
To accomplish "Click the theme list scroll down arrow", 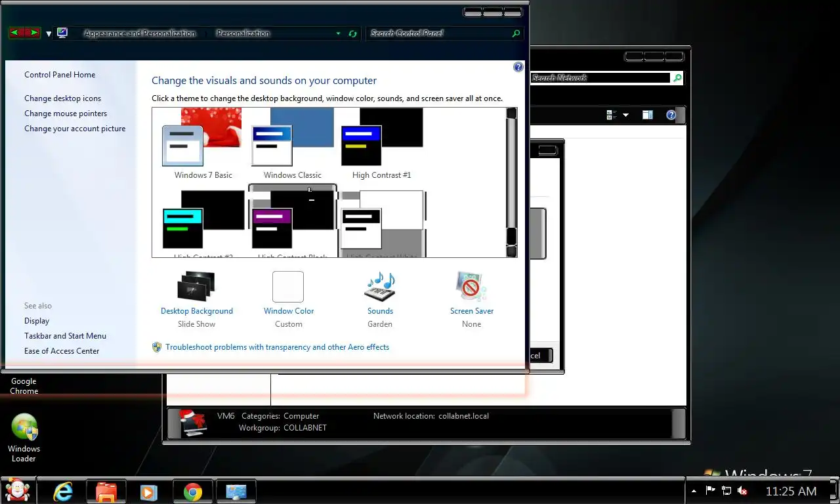I will point(512,251).
